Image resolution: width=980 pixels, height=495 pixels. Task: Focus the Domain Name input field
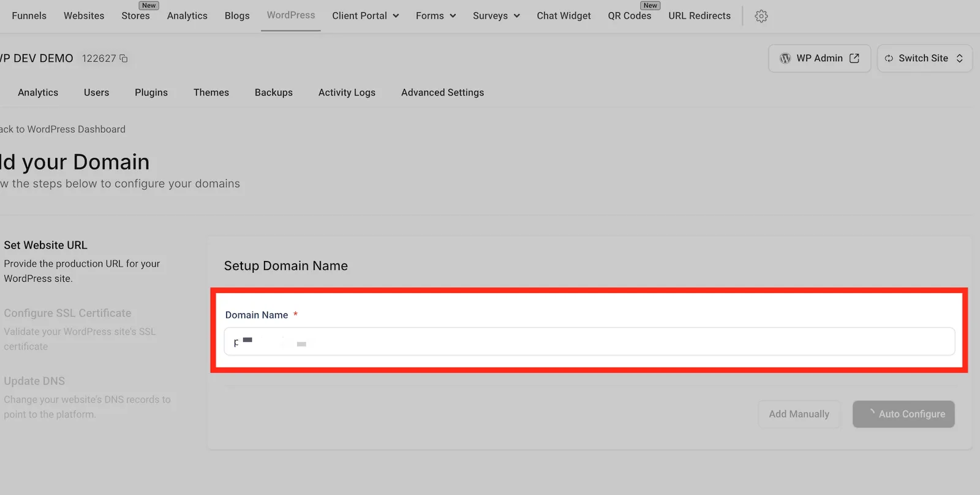[589, 341]
